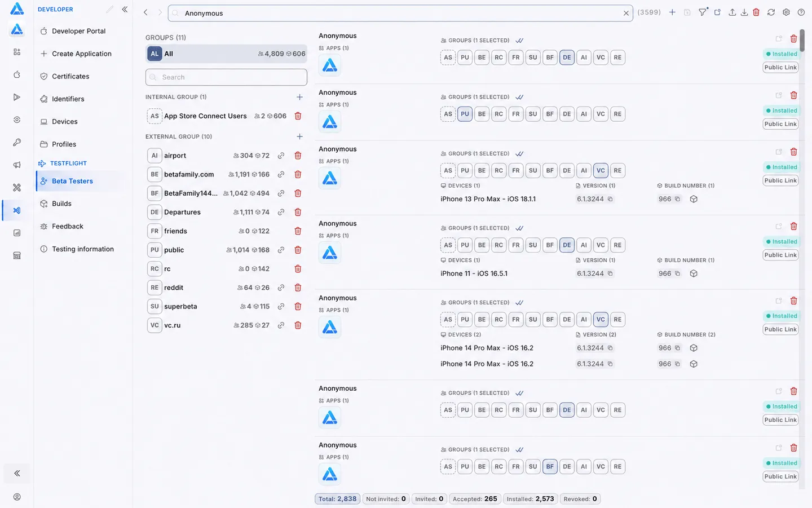Go back with the left chevron arrow
The height and width of the screenshot is (508, 812).
pos(145,12)
